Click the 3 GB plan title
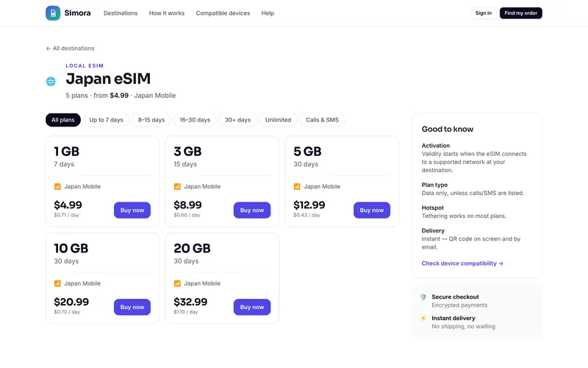The height and width of the screenshot is (368, 588). [187, 152]
